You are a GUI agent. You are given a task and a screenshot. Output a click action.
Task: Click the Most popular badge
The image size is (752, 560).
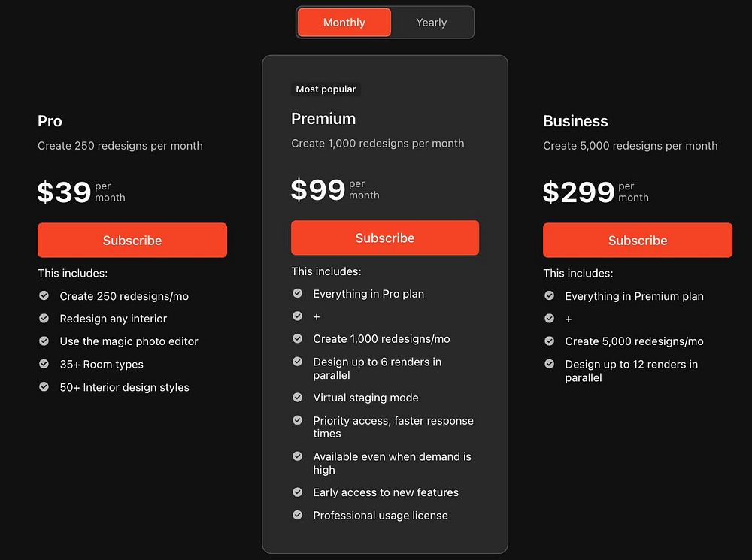pyautogui.click(x=326, y=89)
